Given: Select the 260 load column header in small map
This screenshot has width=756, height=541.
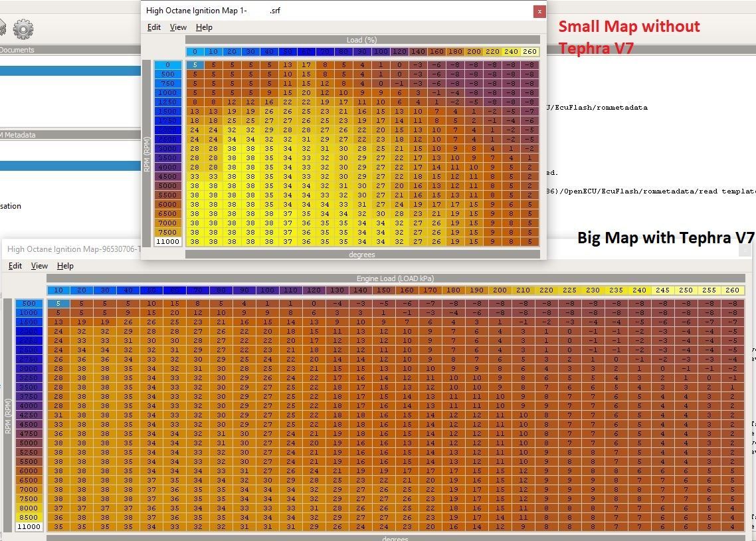Looking at the screenshot, I should point(530,52).
